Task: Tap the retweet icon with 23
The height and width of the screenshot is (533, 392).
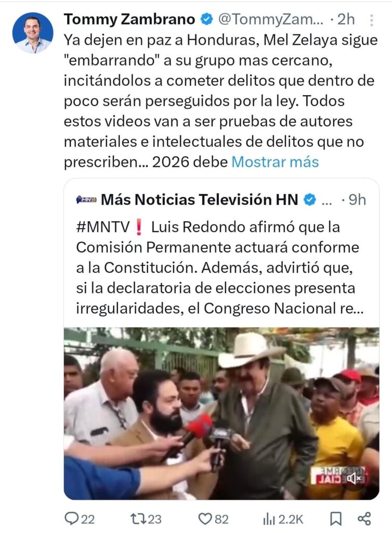Action: pyautogui.click(x=138, y=519)
